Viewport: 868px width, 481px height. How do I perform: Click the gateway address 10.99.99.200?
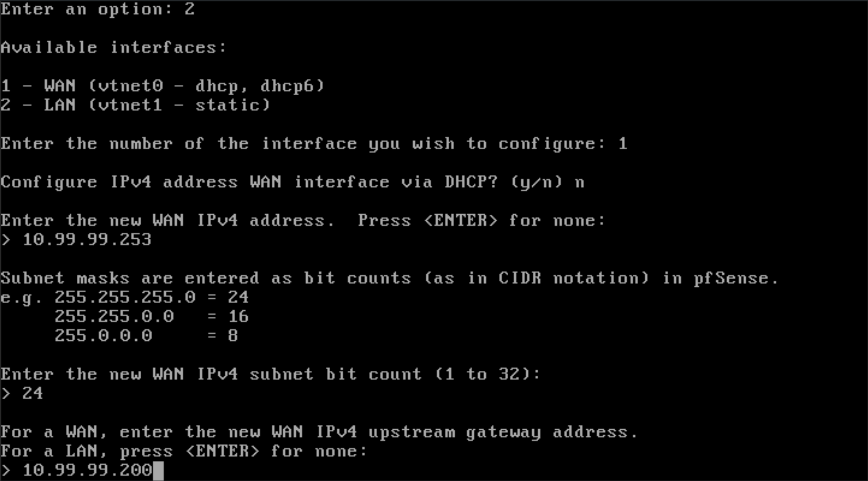[87, 470]
